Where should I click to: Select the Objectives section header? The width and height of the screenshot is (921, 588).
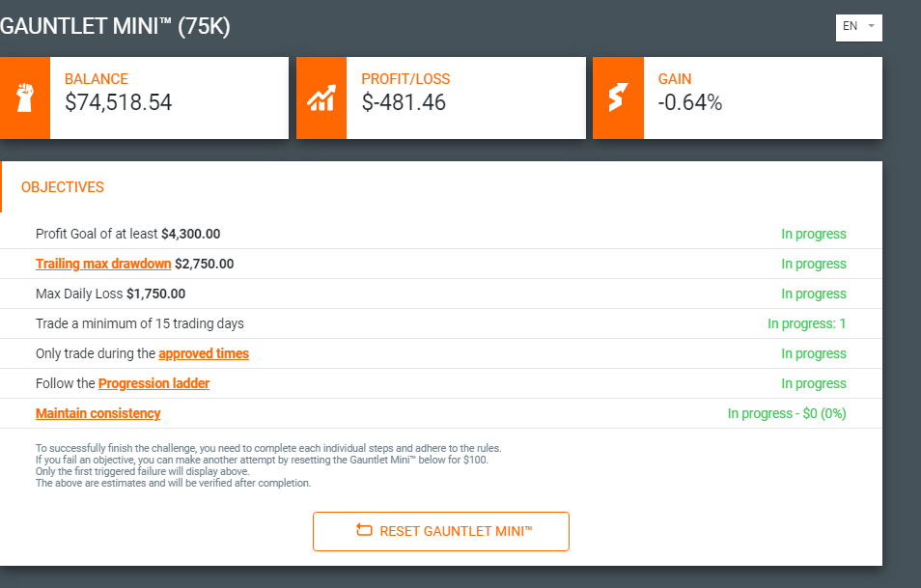[x=62, y=187]
